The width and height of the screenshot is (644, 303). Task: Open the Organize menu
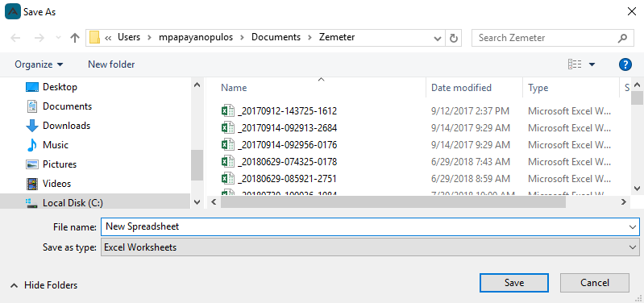(x=39, y=64)
